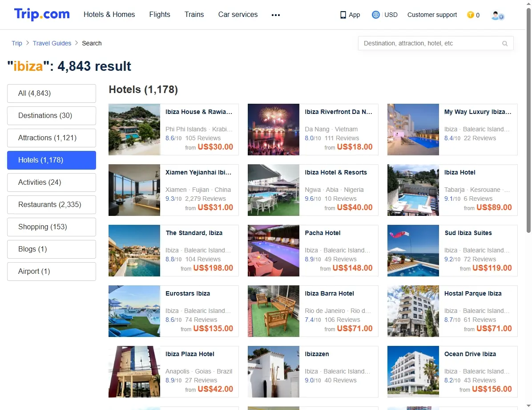The width and height of the screenshot is (532, 410).
Task: Click the Trip.com logo
Action: pos(42,14)
